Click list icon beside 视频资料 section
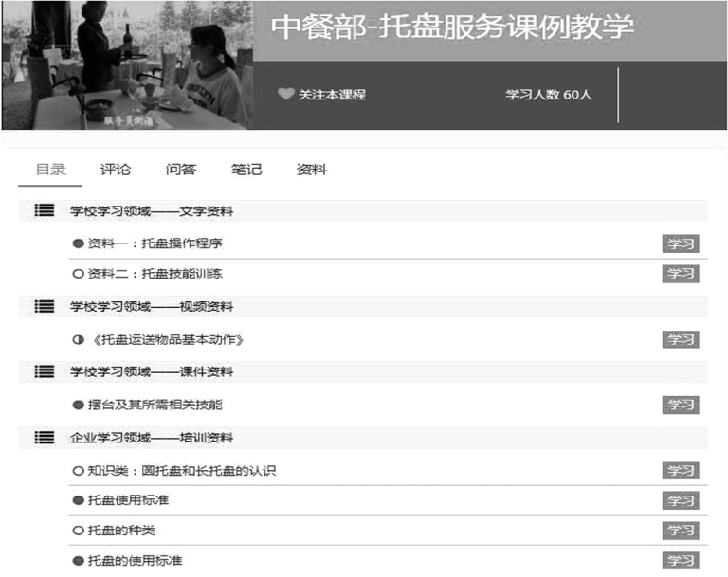Screen dimensions: 728x577 [x=44, y=306]
